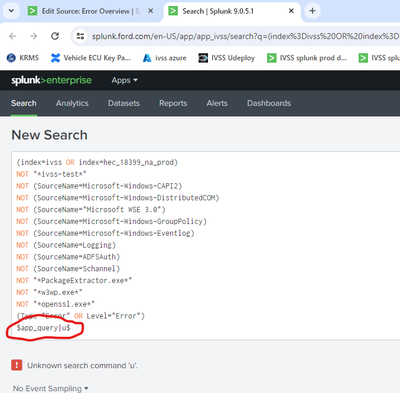Focus the splunk.ford.com URL address bar
Screen dimensions: 400x393
coord(245,36)
